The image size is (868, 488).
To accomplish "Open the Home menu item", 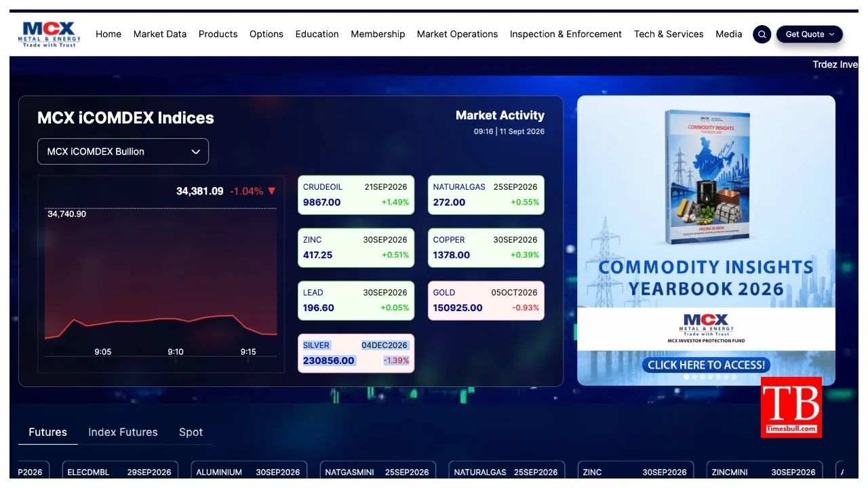I will 108,34.
